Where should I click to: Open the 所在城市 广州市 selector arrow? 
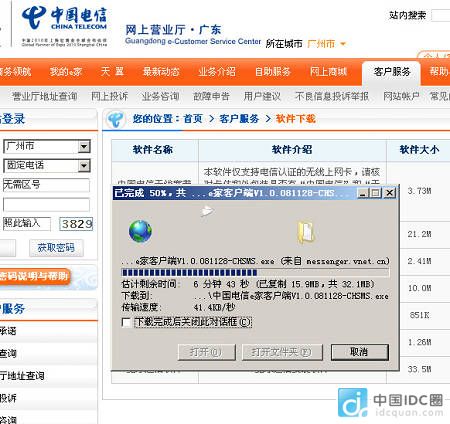tap(343, 44)
